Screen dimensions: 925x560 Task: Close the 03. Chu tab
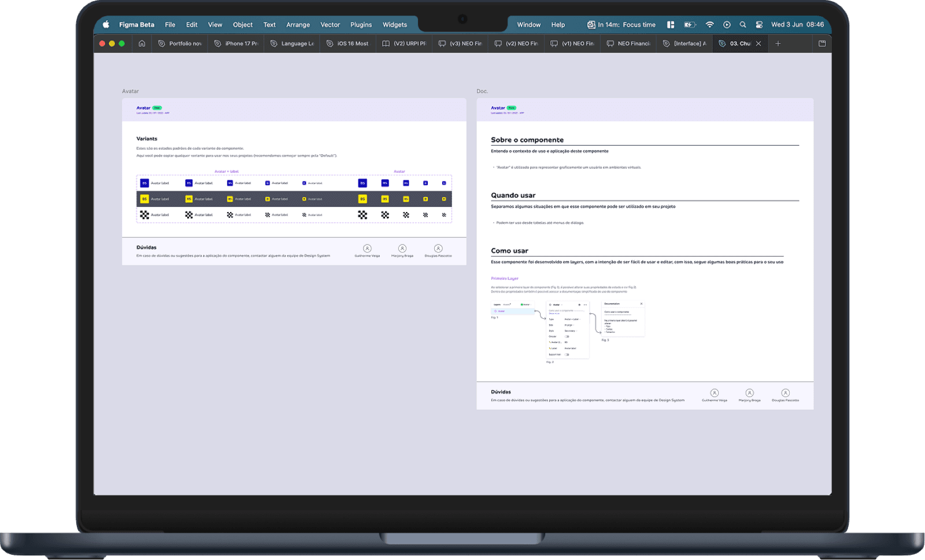[758, 43]
